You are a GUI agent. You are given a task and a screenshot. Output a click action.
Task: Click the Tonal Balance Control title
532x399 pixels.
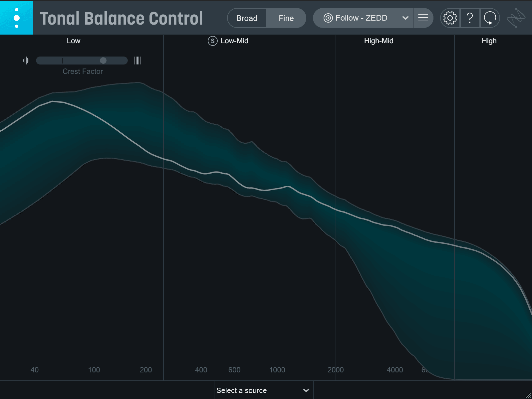(x=121, y=18)
